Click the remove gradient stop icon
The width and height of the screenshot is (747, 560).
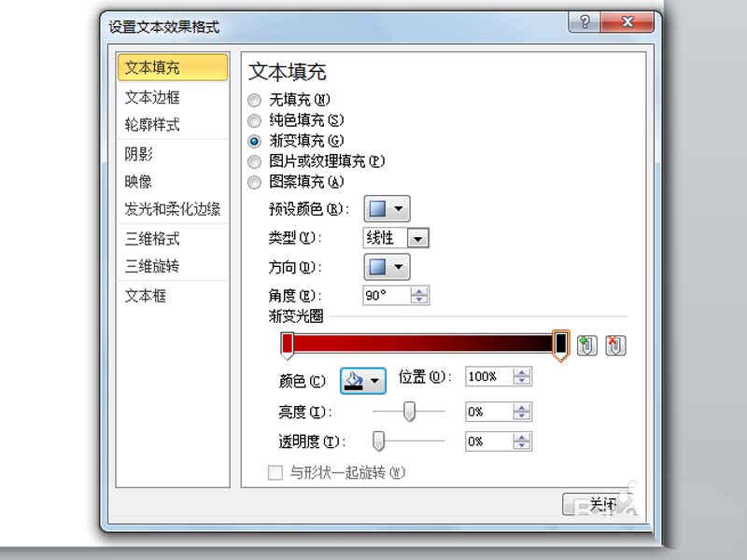click(615, 345)
